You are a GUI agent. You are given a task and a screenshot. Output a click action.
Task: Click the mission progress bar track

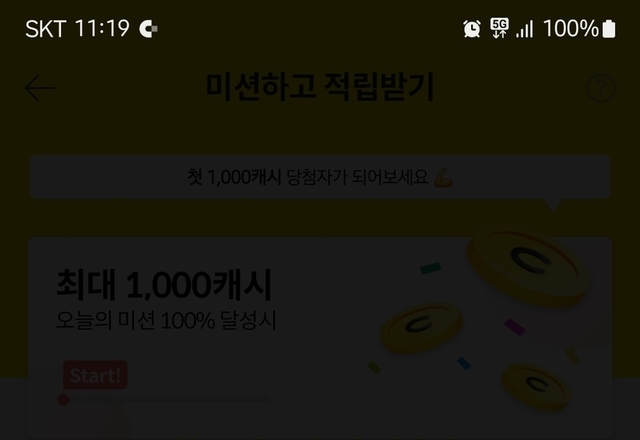(164, 400)
